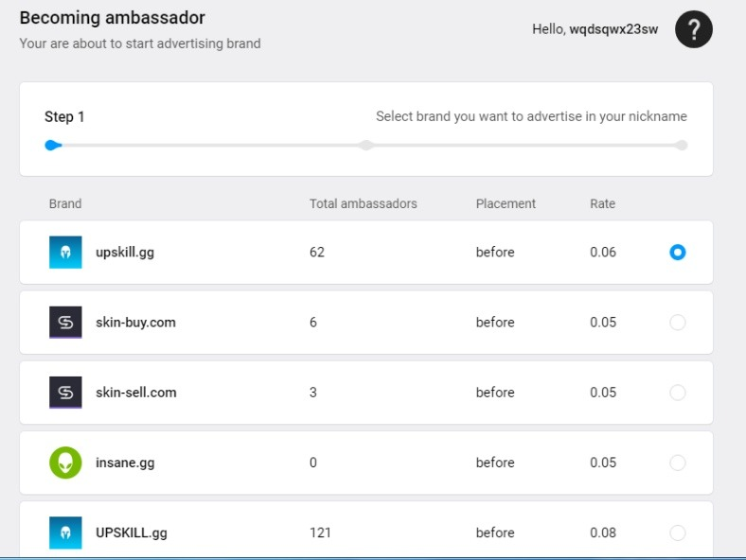The image size is (746, 560).
Task: Click the Brand column header
Action: click(65, 203)
